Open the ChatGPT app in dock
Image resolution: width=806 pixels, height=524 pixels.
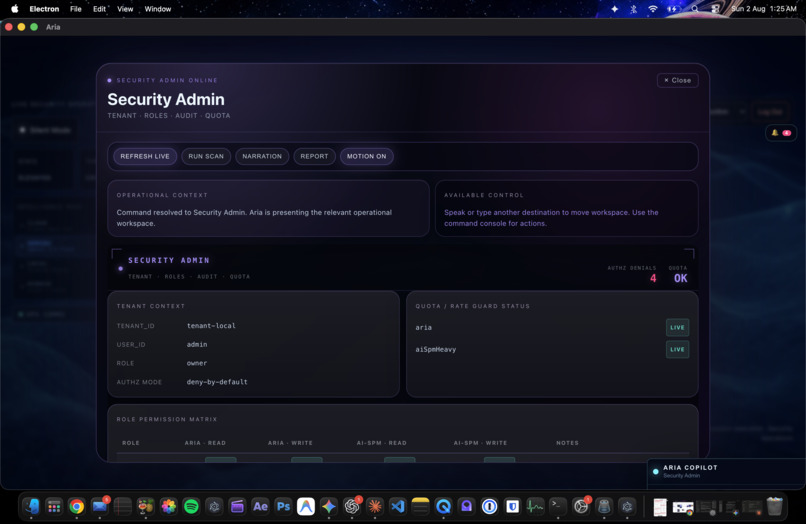coord(352,507)
